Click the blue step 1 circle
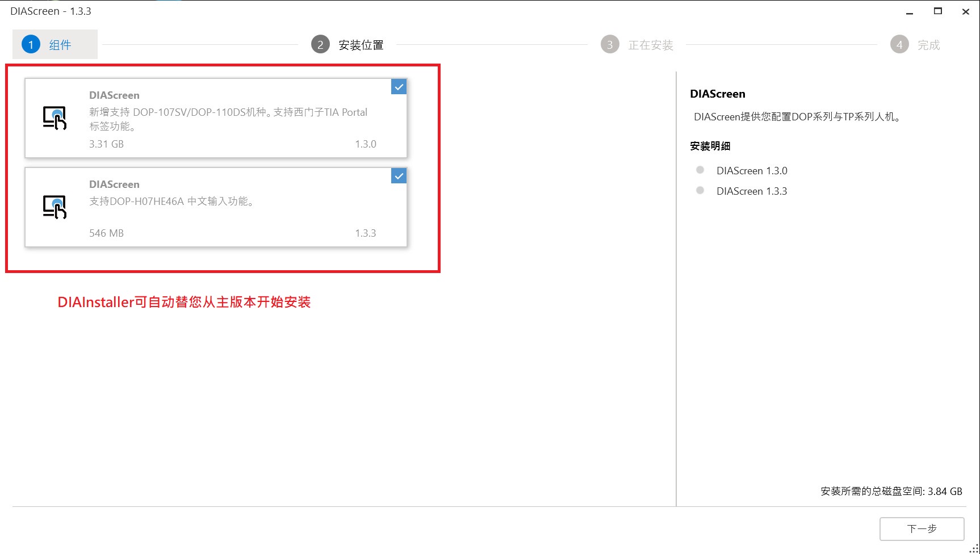Image resolution: width=980 pixels, height=554 pixels. pos(31,44)
